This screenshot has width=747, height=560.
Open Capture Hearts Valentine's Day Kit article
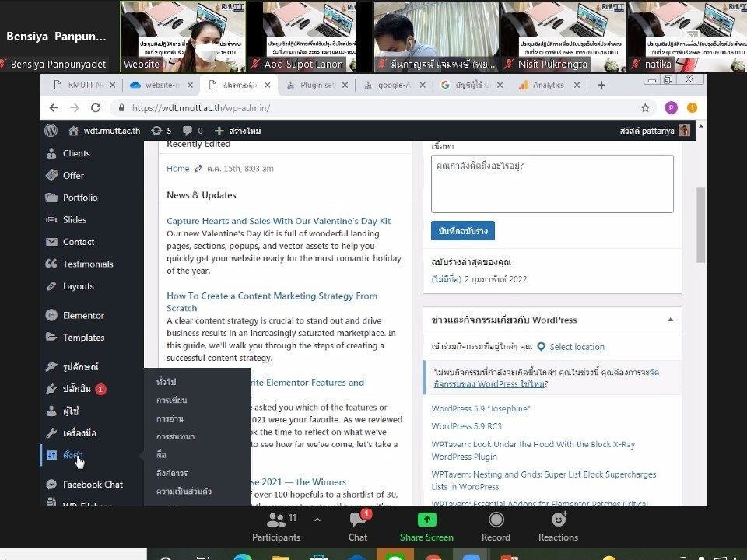point(279,221)
